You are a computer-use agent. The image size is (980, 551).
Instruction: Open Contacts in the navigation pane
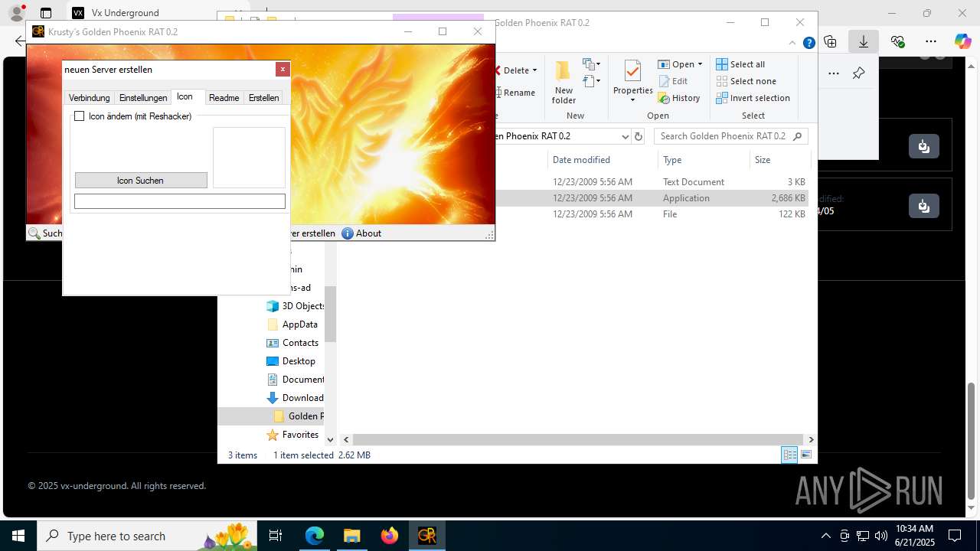pos(292,343)
